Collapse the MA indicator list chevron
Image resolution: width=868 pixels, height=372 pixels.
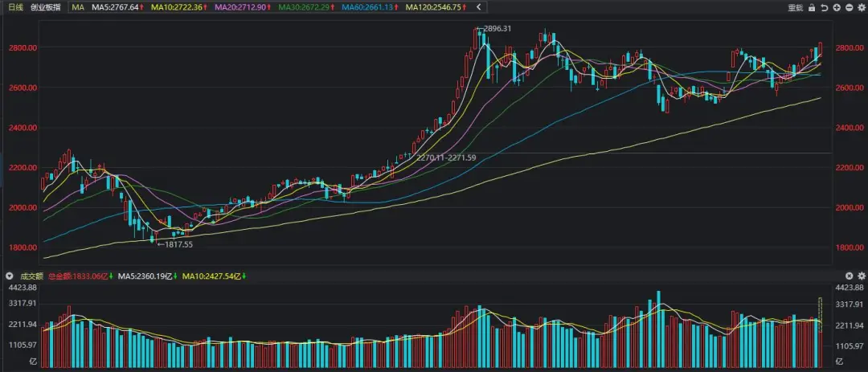click(478, 7)
